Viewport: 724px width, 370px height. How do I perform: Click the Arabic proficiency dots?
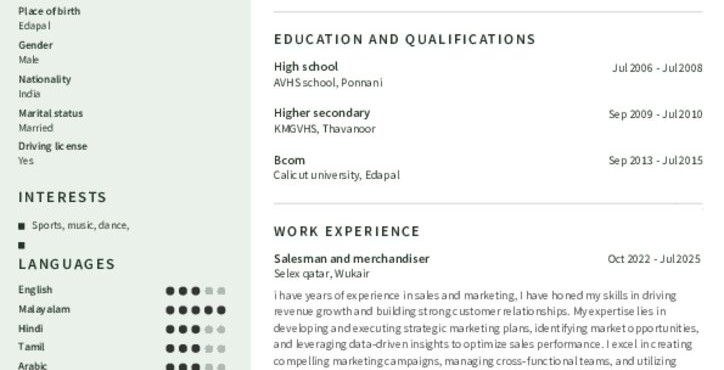tap(196, 367)
